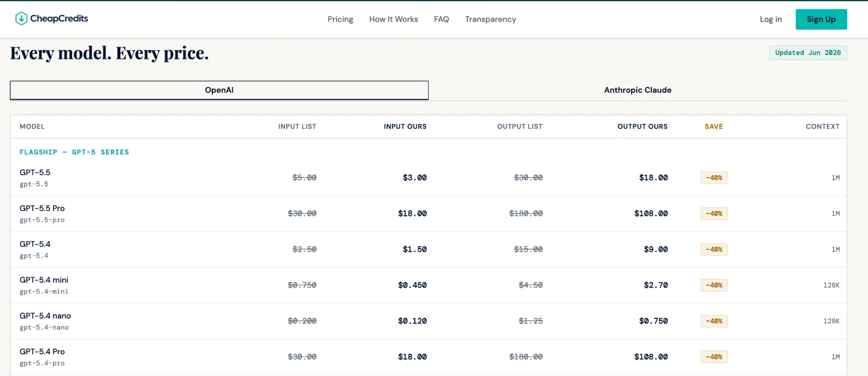Click the struck-through $4.50 output list price
Viewport: 868px width, 376px height.
(x=531, y=285)
